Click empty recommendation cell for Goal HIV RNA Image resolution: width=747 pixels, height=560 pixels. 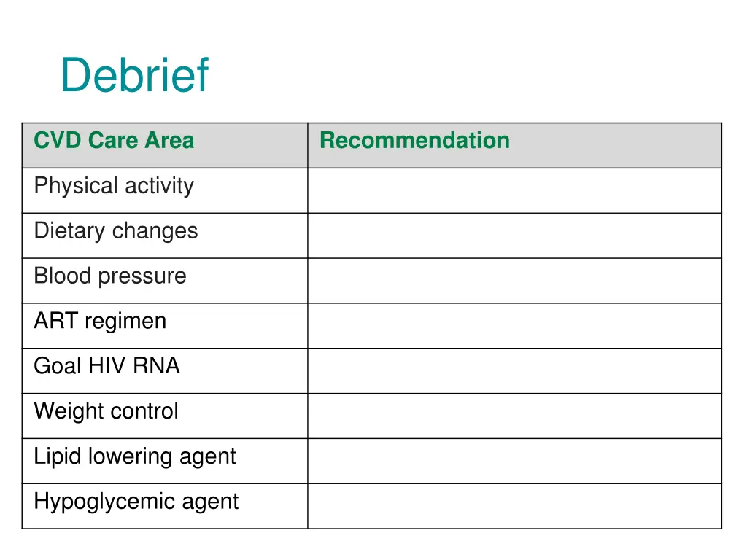(x=514, y=371)
